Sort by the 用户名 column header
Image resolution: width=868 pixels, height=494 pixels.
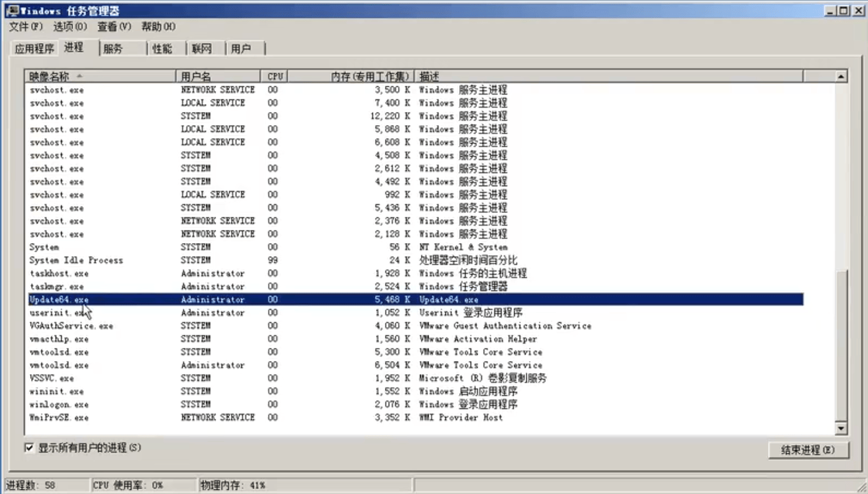[218, 76]
